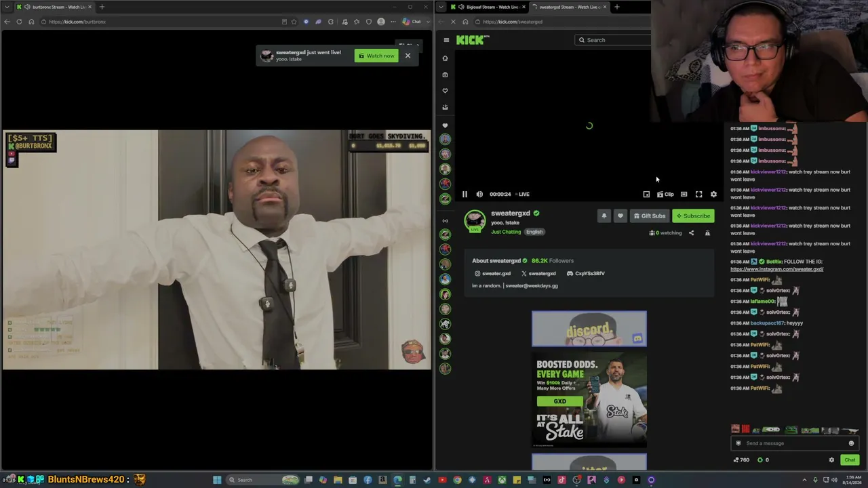Viewport: 868px width, 488px height.
Task: Open the Kick sidebar hamburger menu
Action: tap(446, 40)
